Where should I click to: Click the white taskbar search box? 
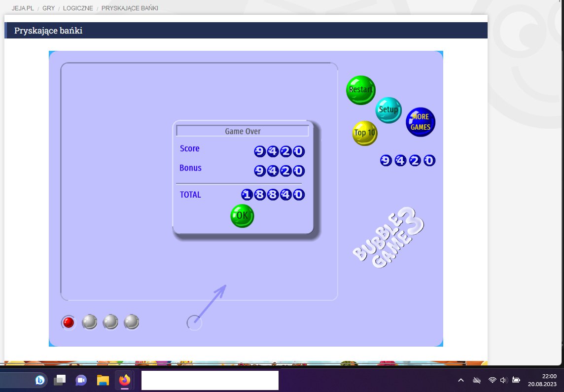point(210,381)
